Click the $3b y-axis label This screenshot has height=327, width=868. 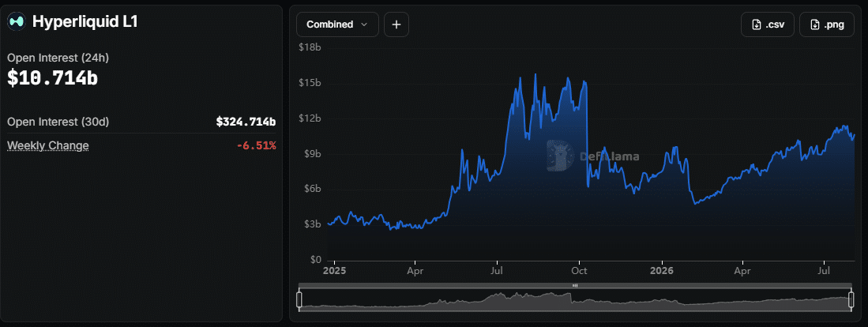(312, 224)
